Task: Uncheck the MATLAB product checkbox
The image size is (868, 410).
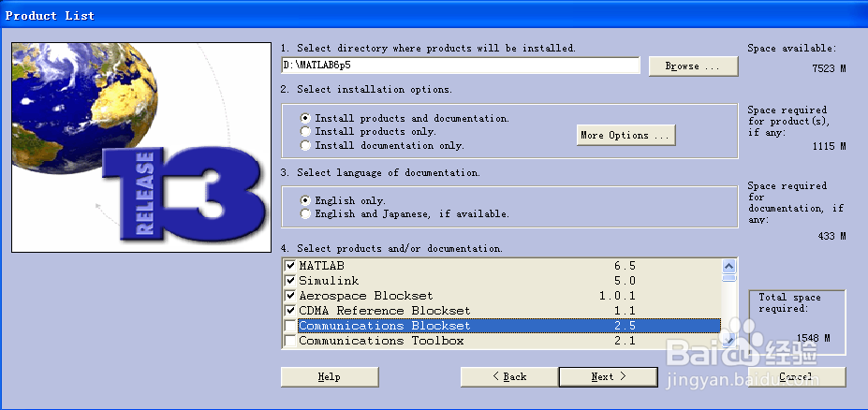Action: click(289, 266)
